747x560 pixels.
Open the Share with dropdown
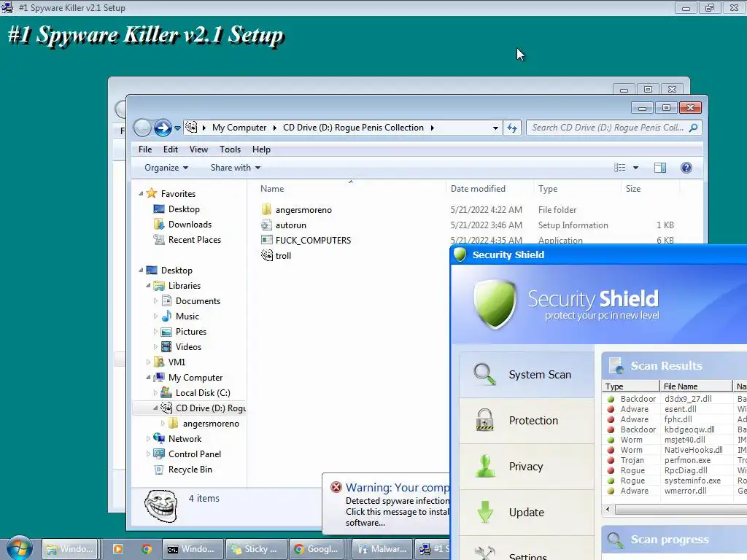tap(236, 168)
